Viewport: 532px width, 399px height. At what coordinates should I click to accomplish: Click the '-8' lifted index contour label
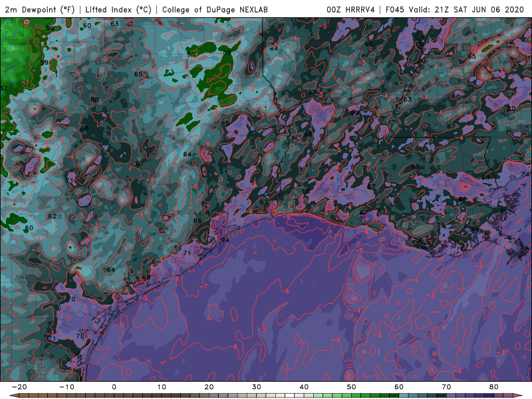(x=287, y=217)
